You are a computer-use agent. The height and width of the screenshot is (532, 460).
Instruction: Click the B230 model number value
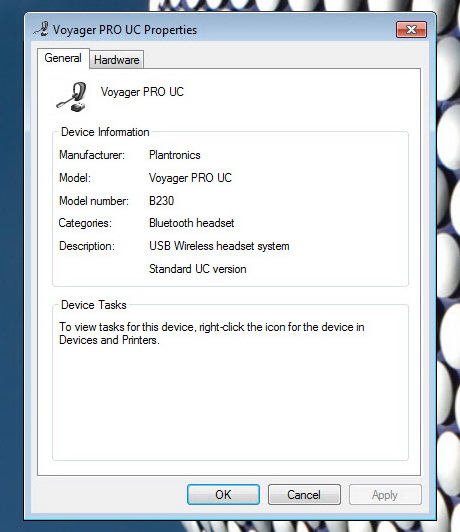point(161,201)
